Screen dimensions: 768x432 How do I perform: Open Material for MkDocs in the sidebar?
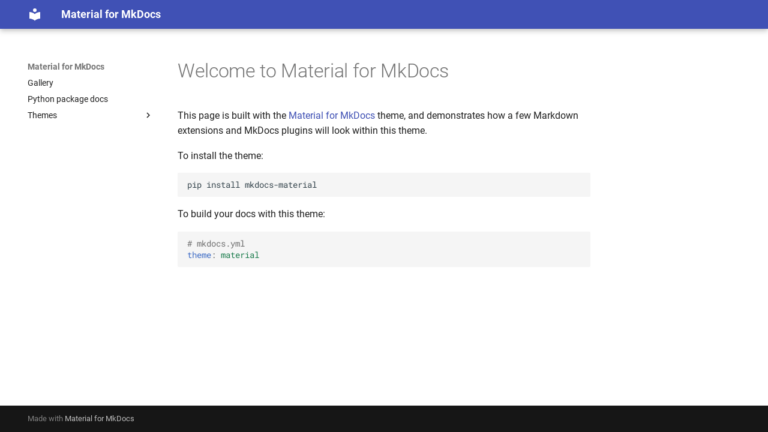pos(66,67)
